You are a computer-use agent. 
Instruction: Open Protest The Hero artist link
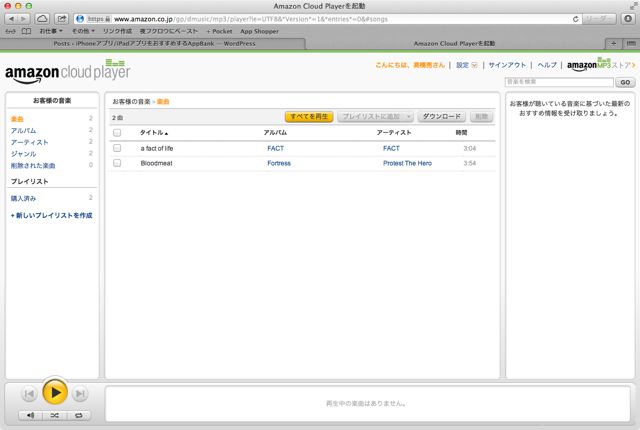click(407, 163)
